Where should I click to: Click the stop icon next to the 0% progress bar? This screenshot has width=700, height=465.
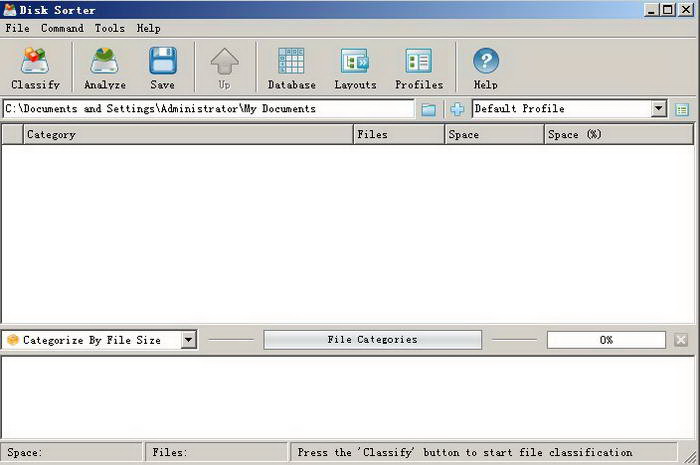click(681, 340)
